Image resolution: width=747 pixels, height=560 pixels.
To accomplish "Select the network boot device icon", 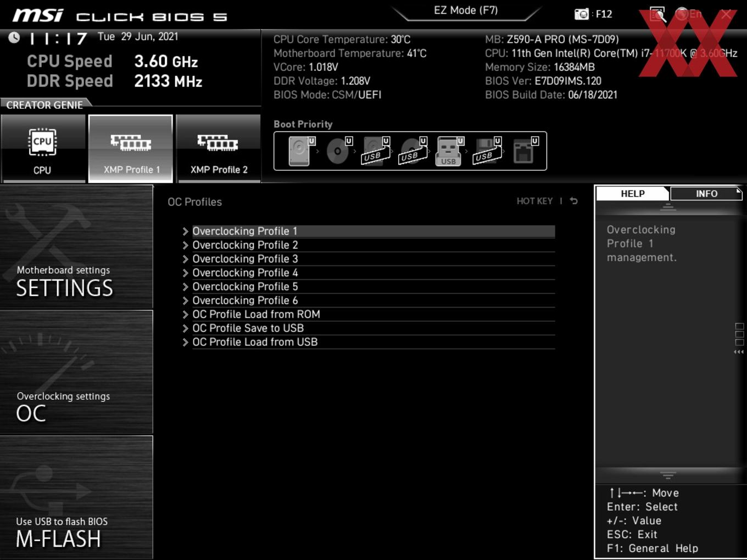I will pos(525,151).
